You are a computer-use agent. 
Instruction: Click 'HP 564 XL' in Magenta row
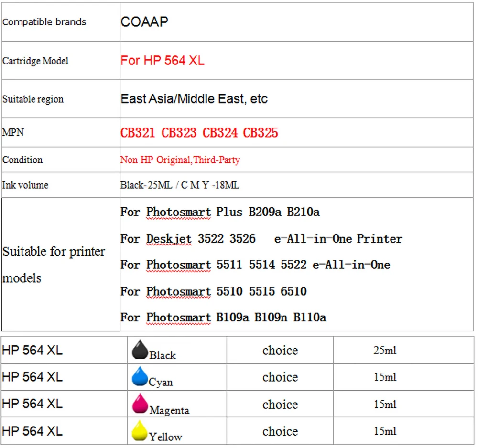(33, 404)
